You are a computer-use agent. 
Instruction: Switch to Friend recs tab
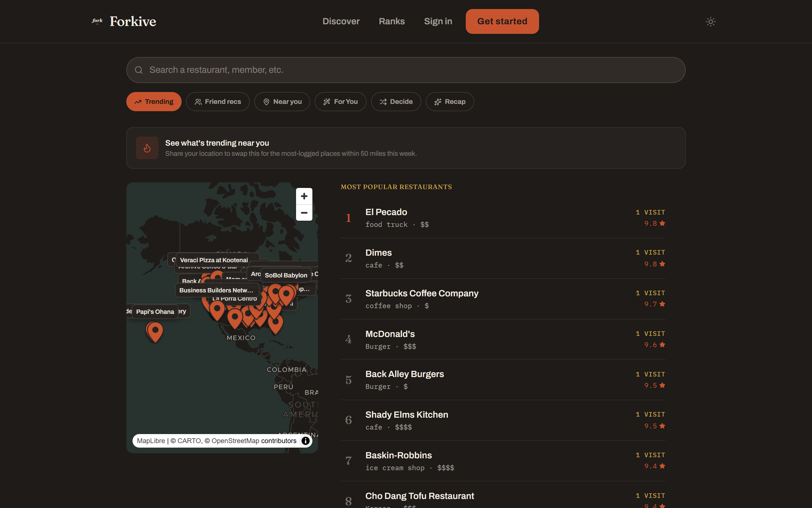click(218, 102)
